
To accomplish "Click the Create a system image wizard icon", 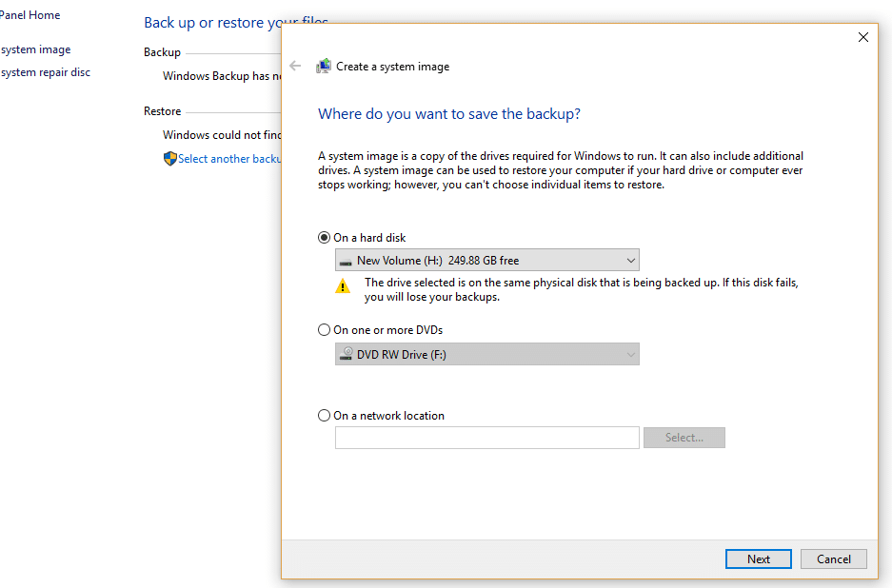I will click(x=324, y=67).
